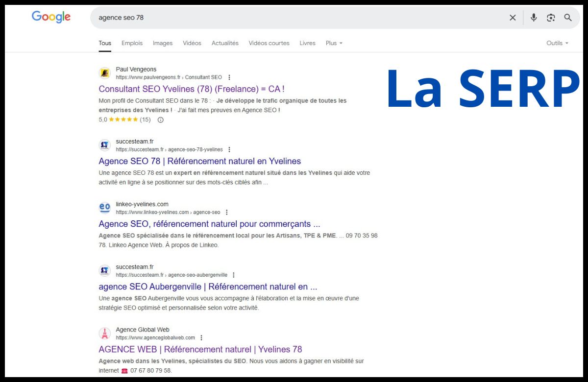Image resolution: width=588 pixels, height=382 pixels.
Task: Open three-dot menu for agence-seo-aubergenville result
Action: 234,275
